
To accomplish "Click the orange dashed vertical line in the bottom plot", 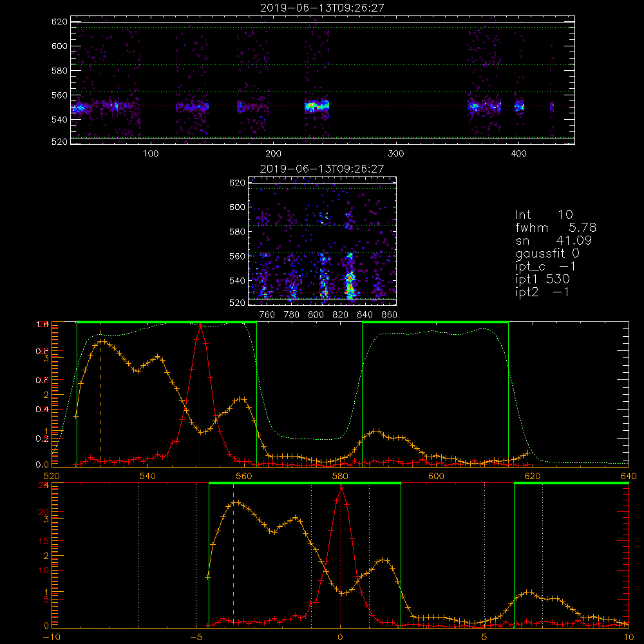I will (x=233, y=555).
